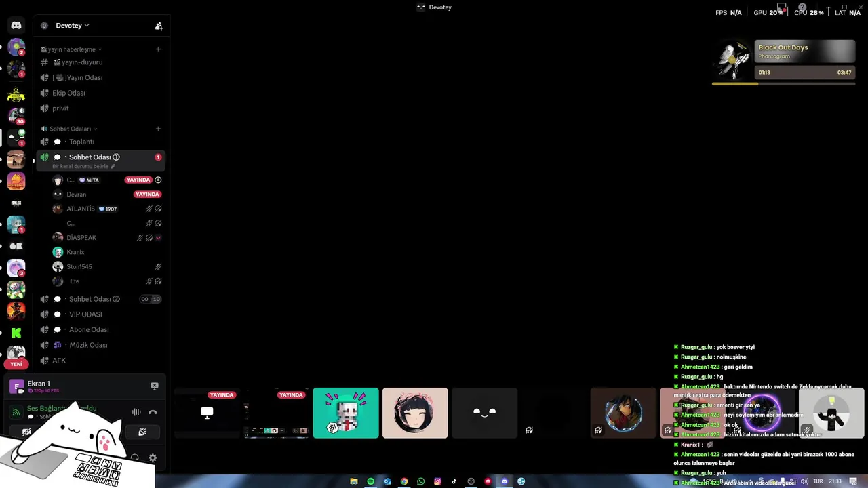
Task: Click the Ses Bağlantısı connection status text
Action: click(x=62, y=408)
